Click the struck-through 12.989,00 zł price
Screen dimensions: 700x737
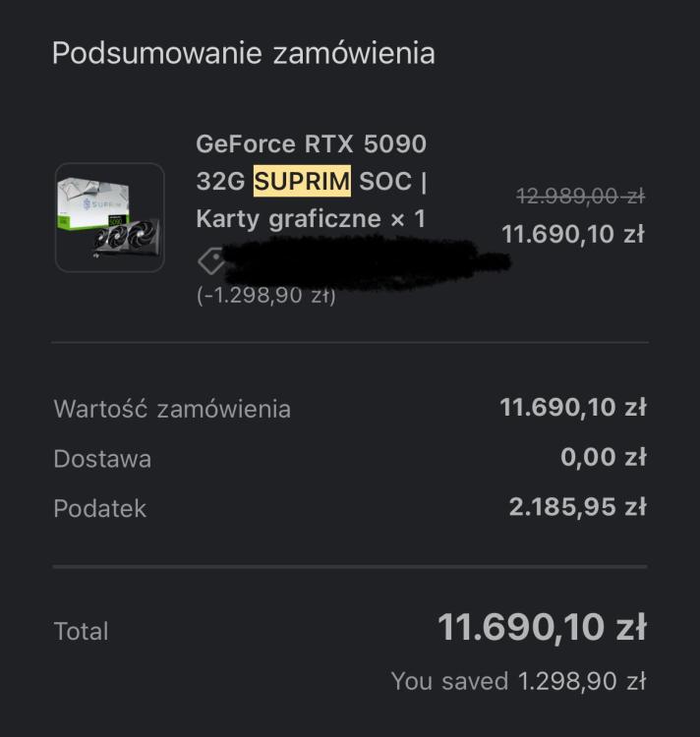click(580, 197)
